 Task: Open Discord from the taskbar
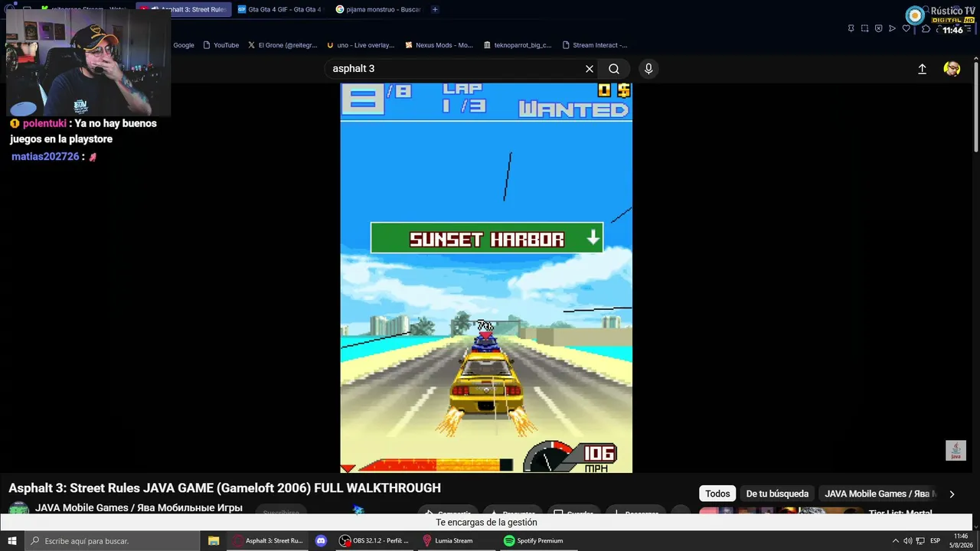[321, 541]
